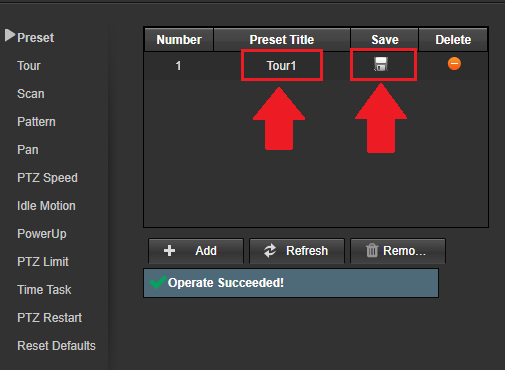Go to Pattern settings
The height and width of the screenshot is (370, 505).
click(36, 122)
